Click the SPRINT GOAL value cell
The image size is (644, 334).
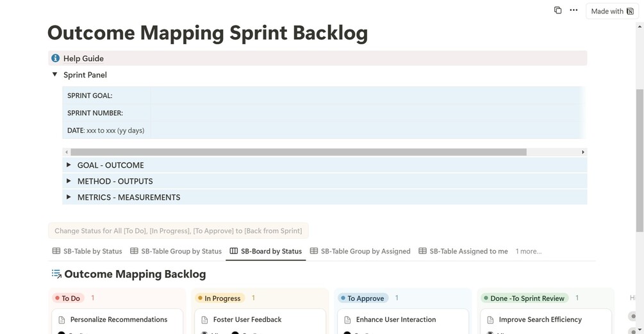click(x=365, y=95)
